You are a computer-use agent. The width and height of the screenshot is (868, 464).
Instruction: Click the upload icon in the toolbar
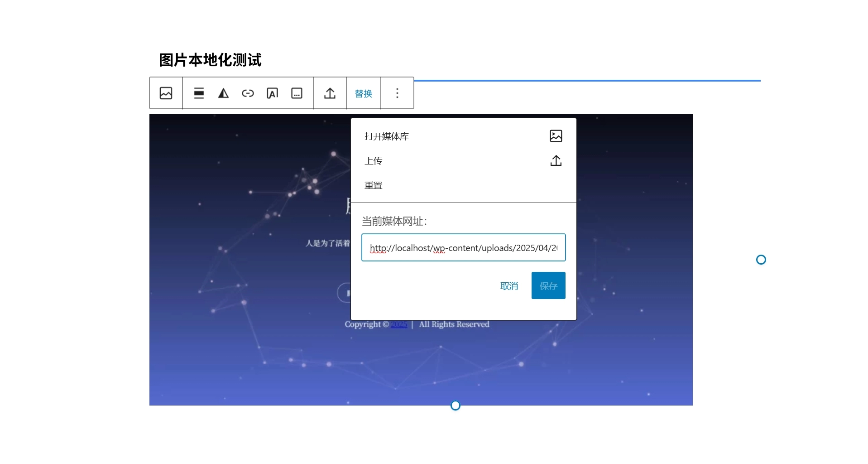click(x=330, y=93)
